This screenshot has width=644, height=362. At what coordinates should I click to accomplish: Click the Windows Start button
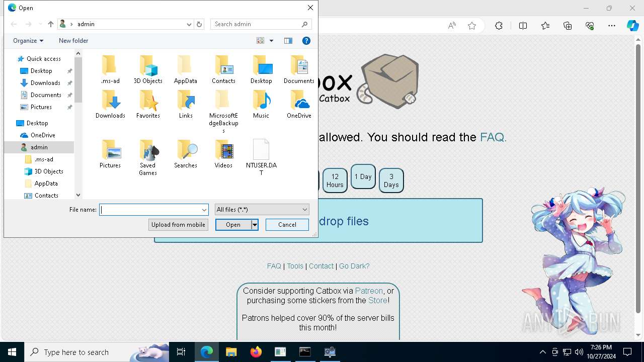tap(12, 352)
